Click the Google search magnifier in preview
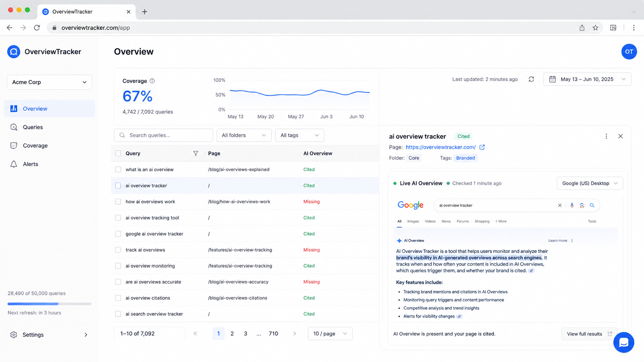 click(592, 205)
